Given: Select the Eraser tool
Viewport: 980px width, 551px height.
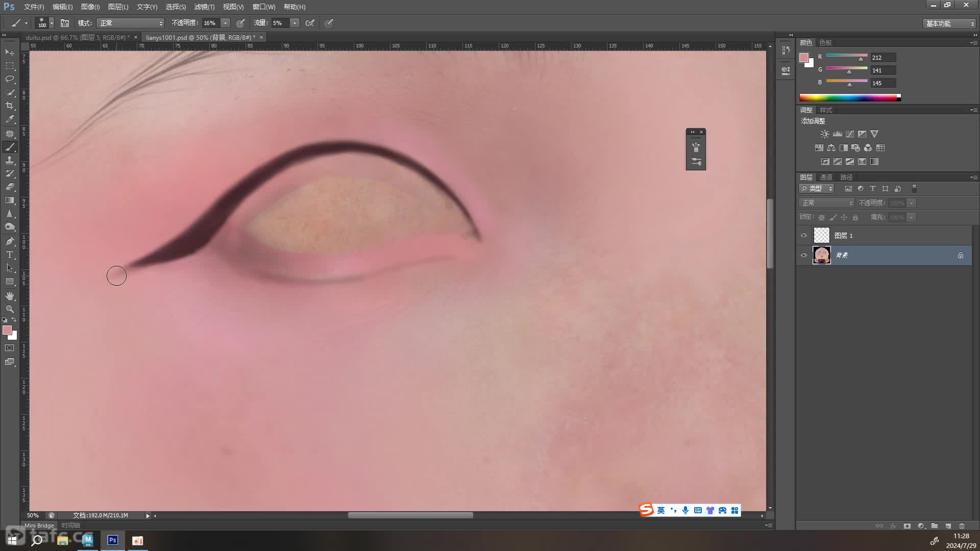Looking at the screenshot, I should pos(10,187).
